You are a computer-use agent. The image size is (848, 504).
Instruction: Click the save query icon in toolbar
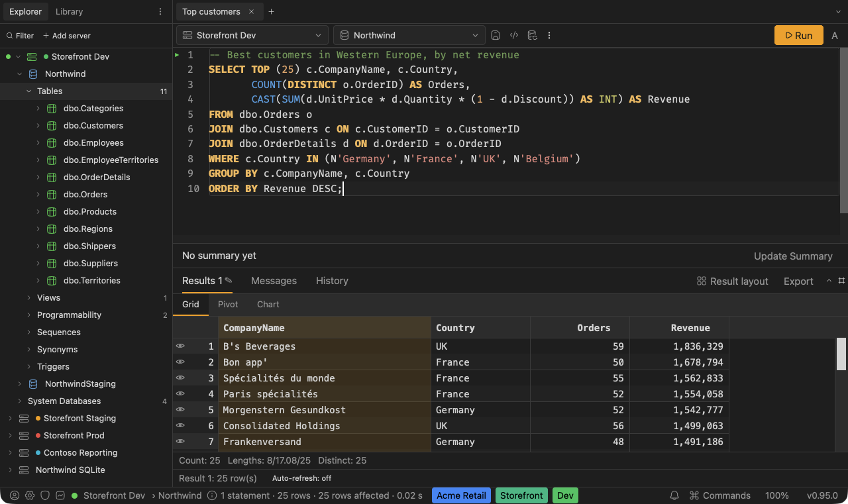point(496,35)
